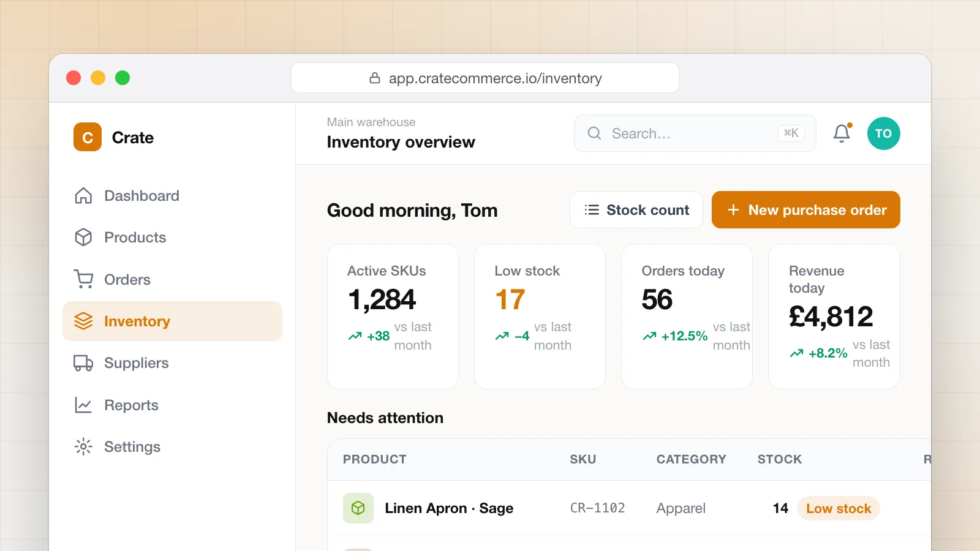Open Settings in the sidebar
Viewport: 980px width, 551px height.
click(172, 447)
